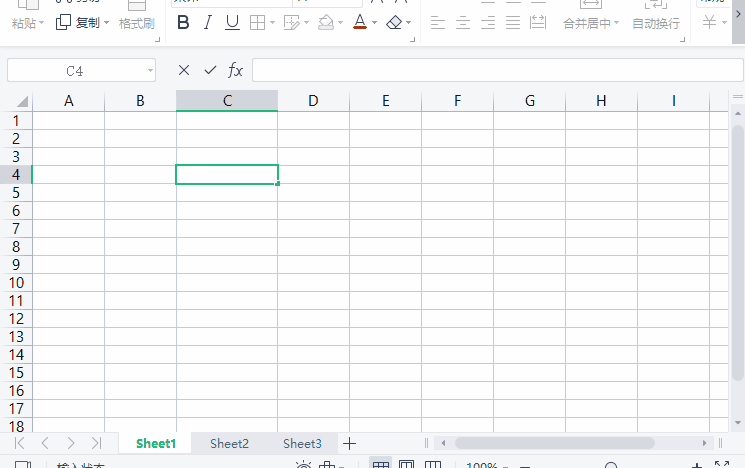Cancel cell entry with the X icon
The image size is (745, 468).
(x=183, y=70)
